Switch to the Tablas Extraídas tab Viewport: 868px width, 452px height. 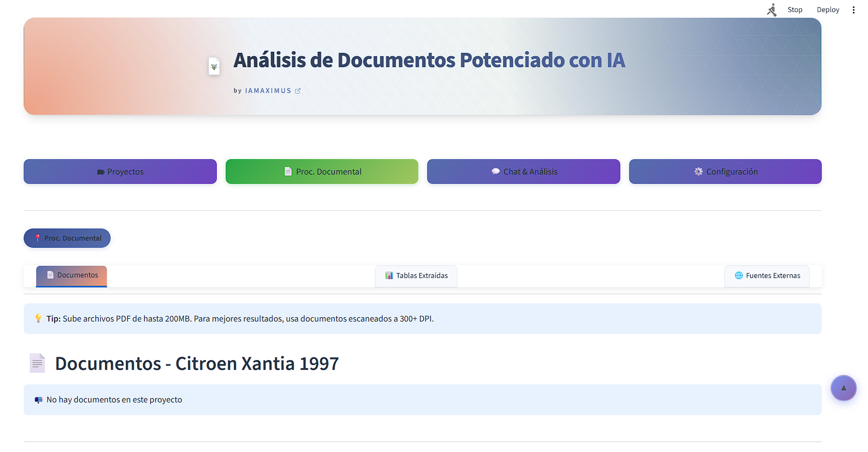(x=416, y=276)
